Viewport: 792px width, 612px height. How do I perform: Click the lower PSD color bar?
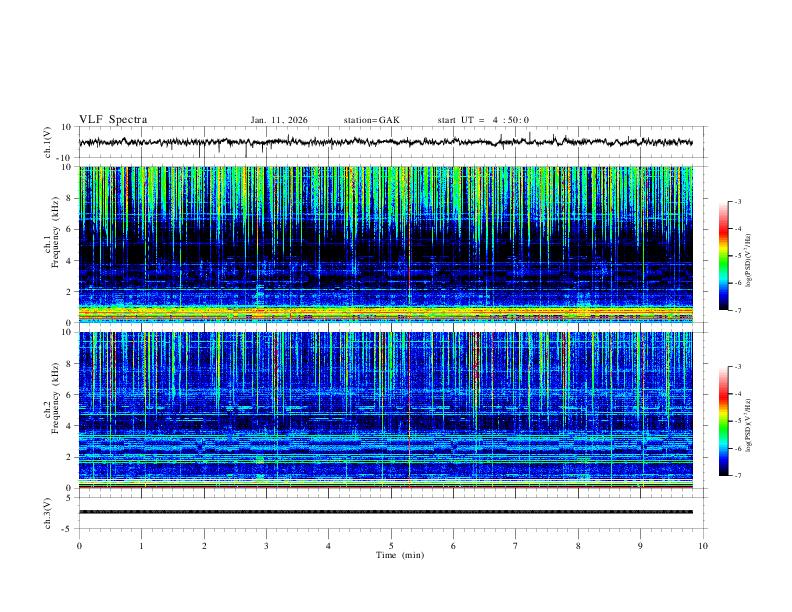724,421
